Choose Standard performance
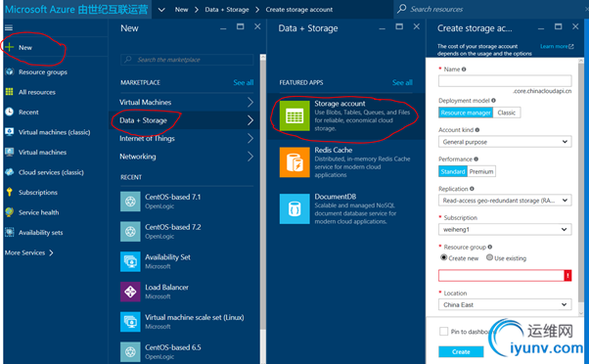 453,171
